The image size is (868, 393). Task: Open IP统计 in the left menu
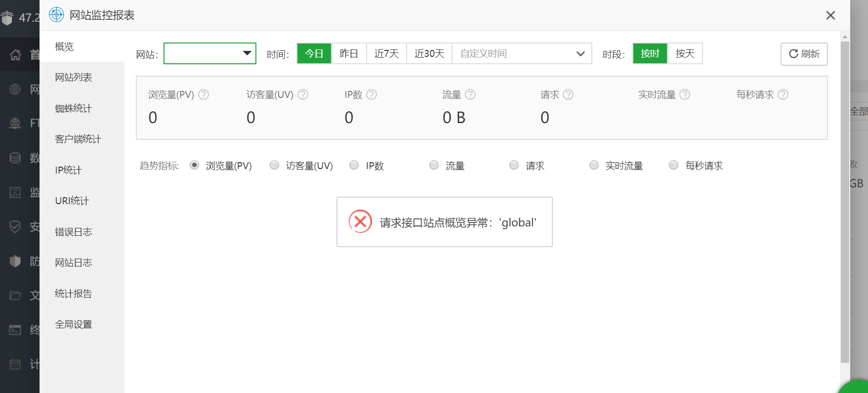(82, 170)
